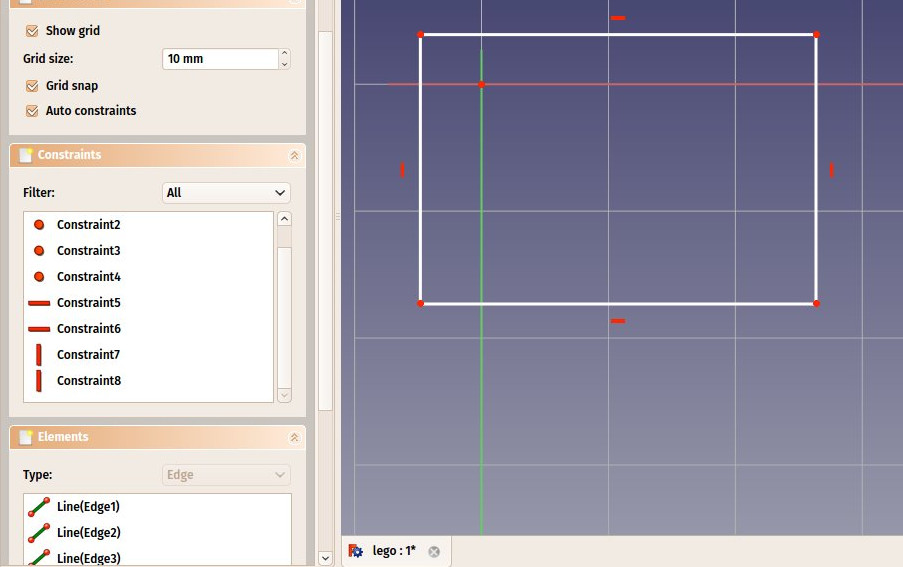Click the Grid size input field
This screenshot has height=567, width=903.
click(x=221, y=59)
